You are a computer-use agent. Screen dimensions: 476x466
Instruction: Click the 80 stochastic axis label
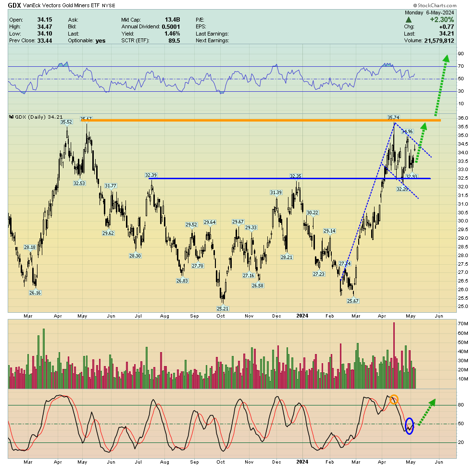(x=461, y=405)
